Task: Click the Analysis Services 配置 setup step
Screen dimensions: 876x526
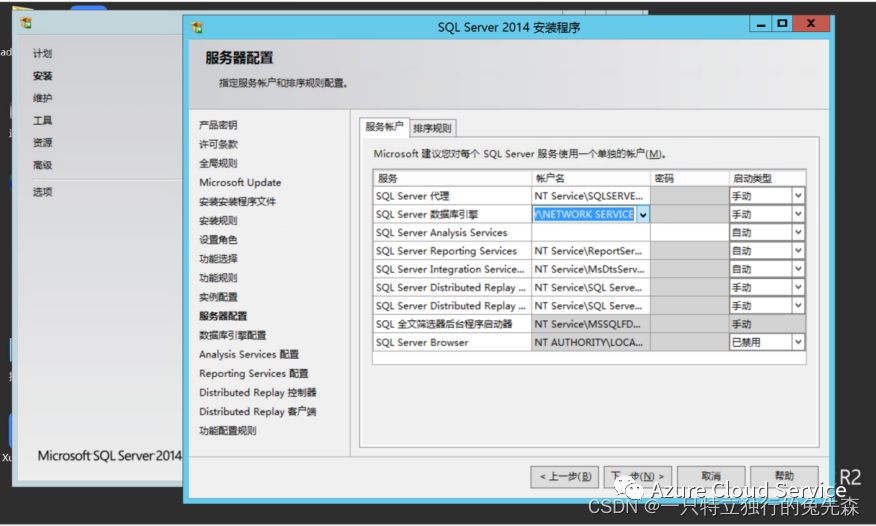Action: (x=249, y=354)
